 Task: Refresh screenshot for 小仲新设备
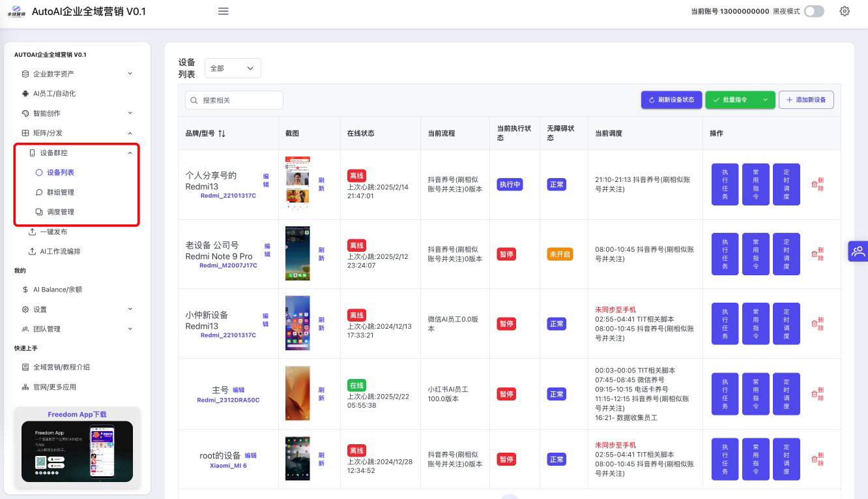pyautogui.click(x=321, y=324)
